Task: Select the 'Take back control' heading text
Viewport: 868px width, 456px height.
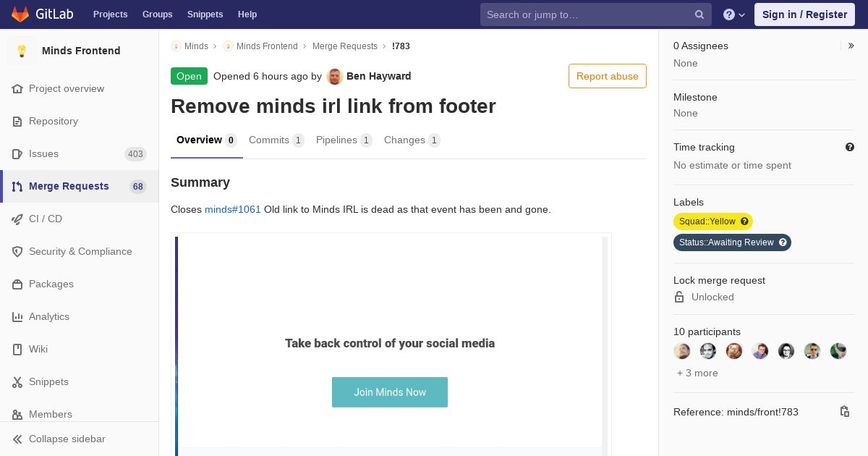Action: pyautogui.click(x=390, y=343)
